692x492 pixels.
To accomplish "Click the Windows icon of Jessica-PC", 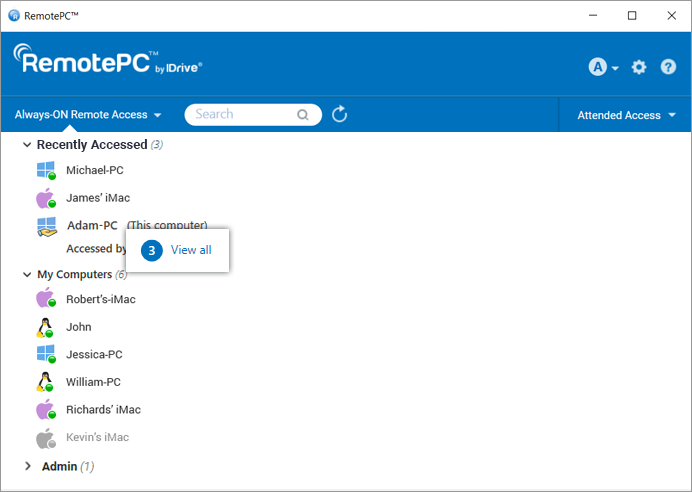I will tap(46, 354).
